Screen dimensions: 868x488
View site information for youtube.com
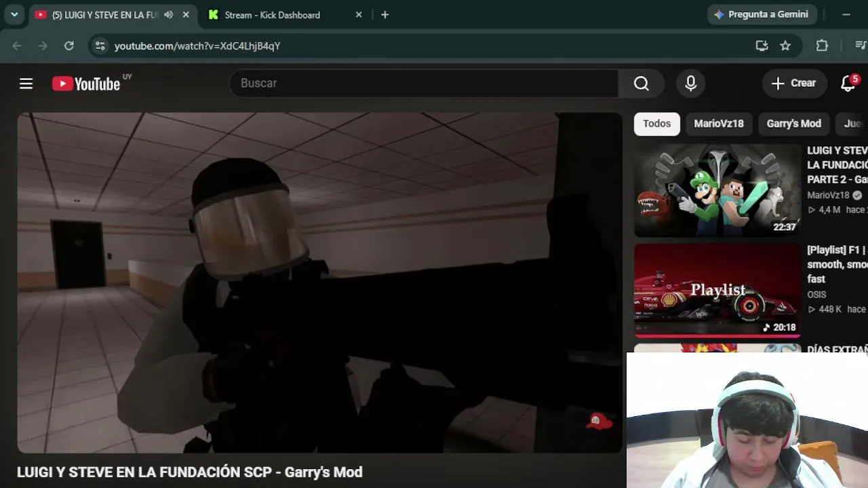100,45
